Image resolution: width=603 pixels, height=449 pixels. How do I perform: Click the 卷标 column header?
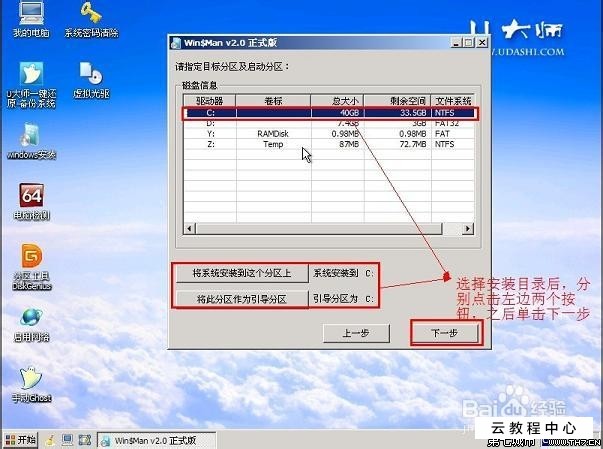coord(273,101)
